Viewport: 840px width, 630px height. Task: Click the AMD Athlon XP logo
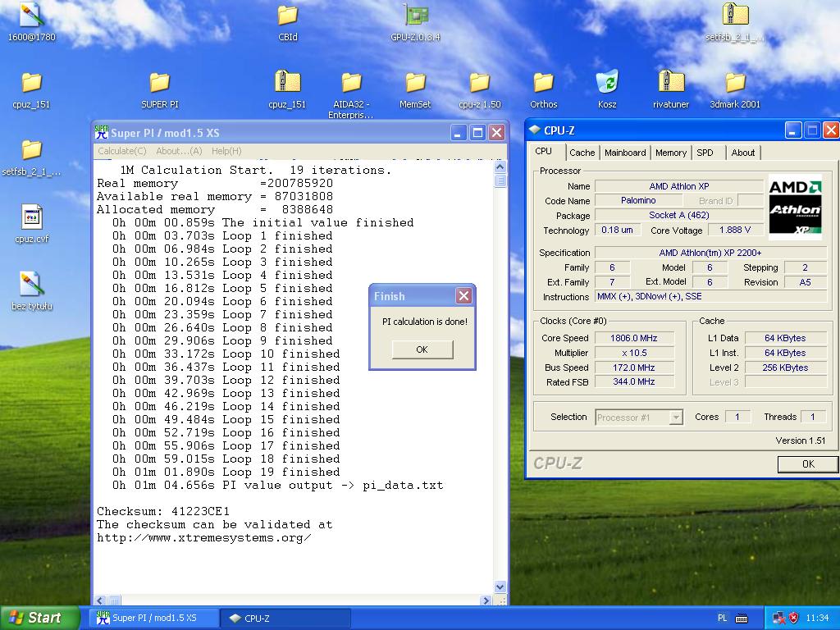[x=795, y=206]
